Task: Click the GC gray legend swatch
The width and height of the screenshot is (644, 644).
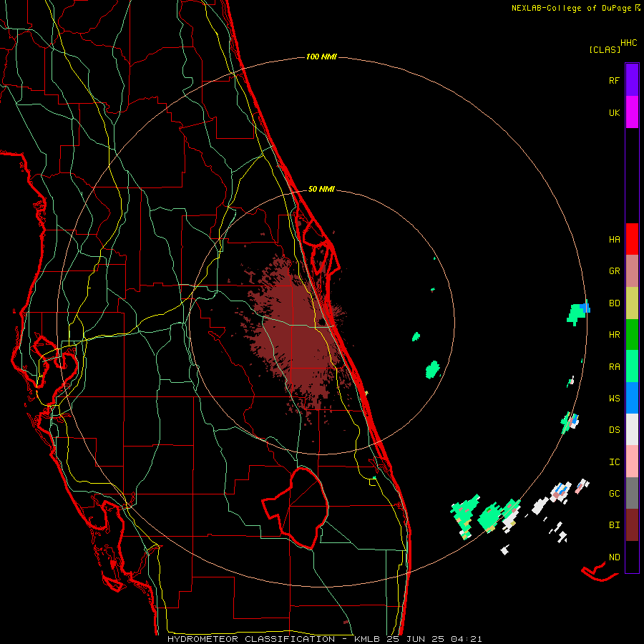Action: point(632,493)
